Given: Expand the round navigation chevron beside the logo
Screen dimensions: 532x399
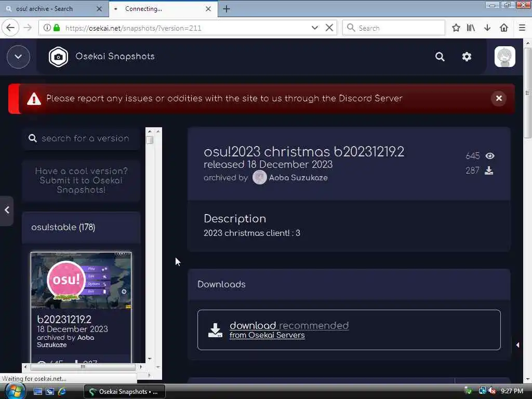Looking at the screenshot, I should [18, 57].
